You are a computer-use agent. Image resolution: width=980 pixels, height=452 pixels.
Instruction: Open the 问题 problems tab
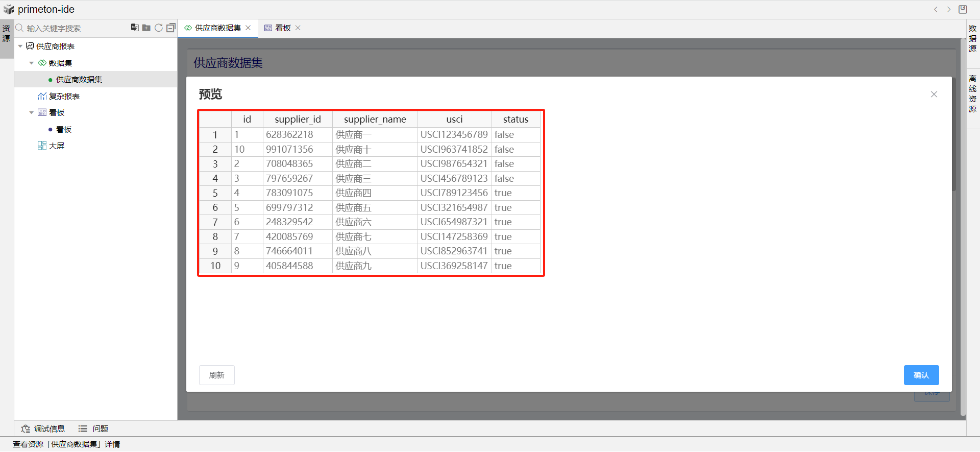coord(93,429)
